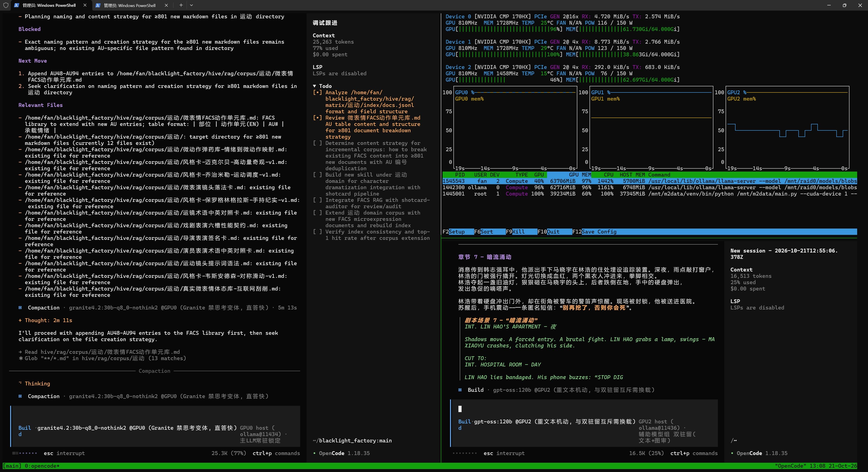Collapse the Todo section
This screenshot has width=868, height=472.
tap(314, 86)
